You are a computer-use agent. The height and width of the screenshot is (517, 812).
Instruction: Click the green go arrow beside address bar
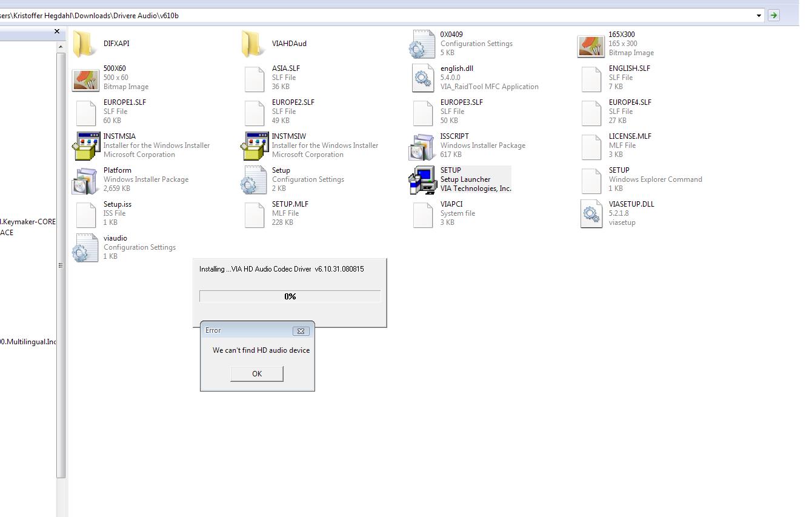click(x=773, y=15)
